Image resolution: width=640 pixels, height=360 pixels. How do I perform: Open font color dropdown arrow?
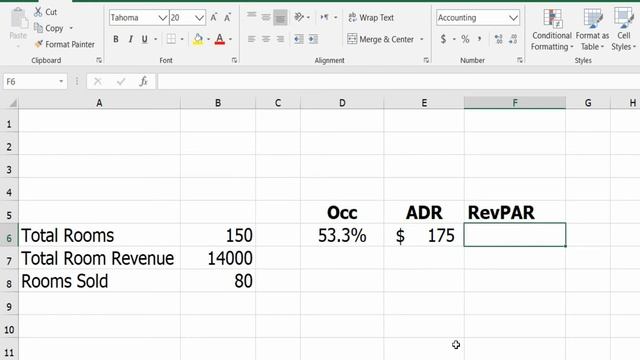230,39
